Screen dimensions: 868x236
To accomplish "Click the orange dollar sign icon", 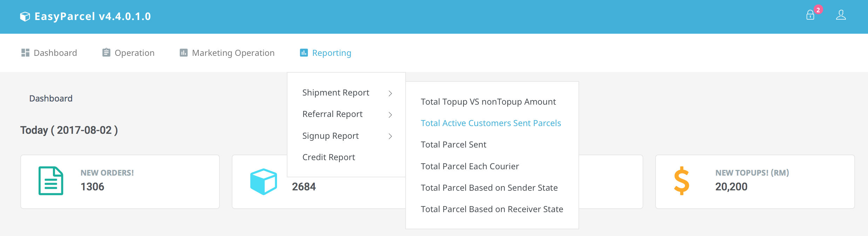I will tap(681, 181).
